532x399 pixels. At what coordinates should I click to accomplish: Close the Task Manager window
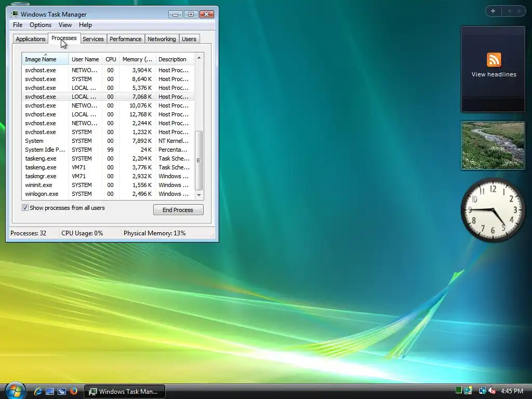206,14
